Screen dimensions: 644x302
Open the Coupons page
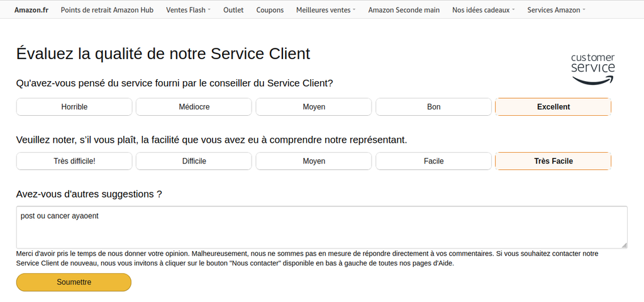pos(270,10)
